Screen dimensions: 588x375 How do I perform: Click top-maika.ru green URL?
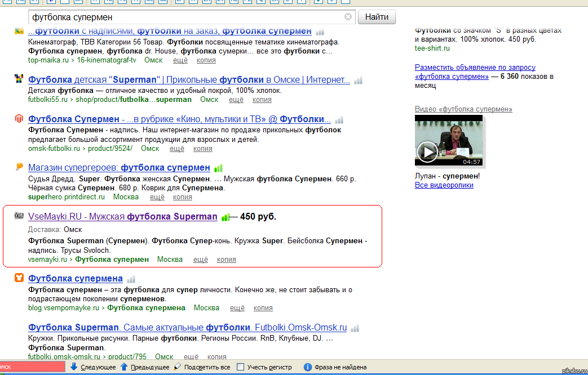[82, 60]
